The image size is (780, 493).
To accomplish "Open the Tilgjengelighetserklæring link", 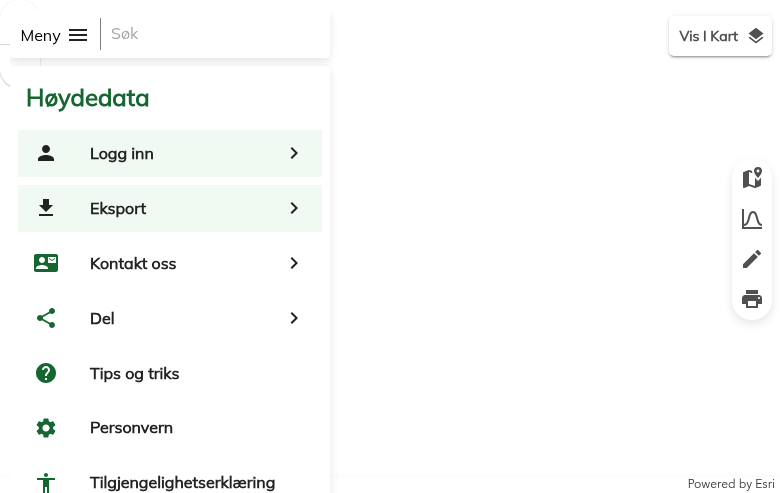I will (182, 483).
